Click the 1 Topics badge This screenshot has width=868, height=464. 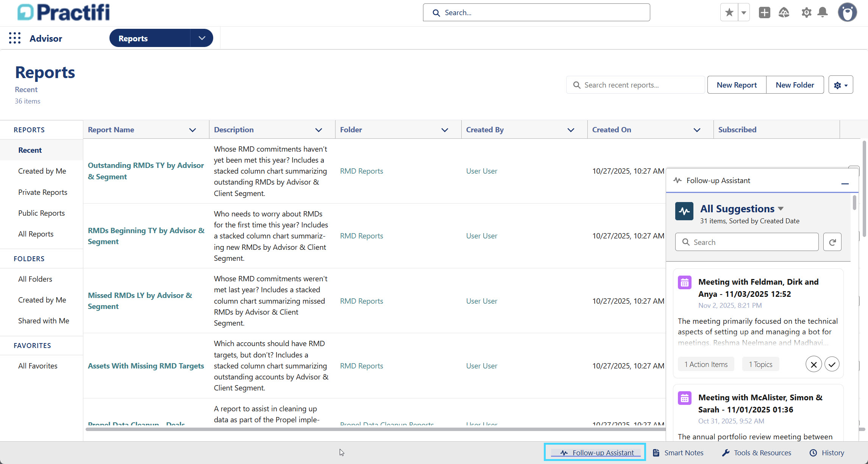760,364
